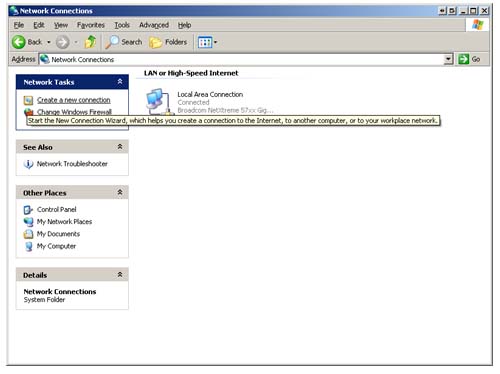Viewport: 500px width, 374px height.
Task: Click the Network Connections title bar icon
Action: coord(14,11)
